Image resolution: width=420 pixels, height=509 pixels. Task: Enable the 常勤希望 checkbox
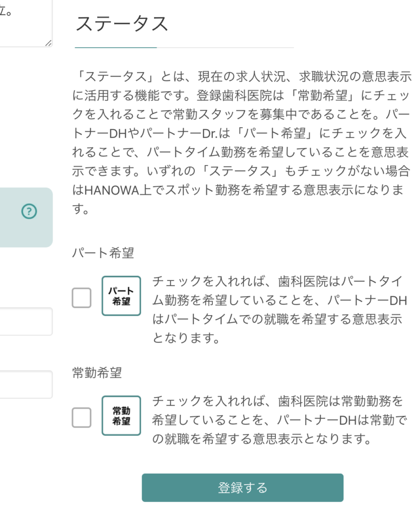(82, 418)
